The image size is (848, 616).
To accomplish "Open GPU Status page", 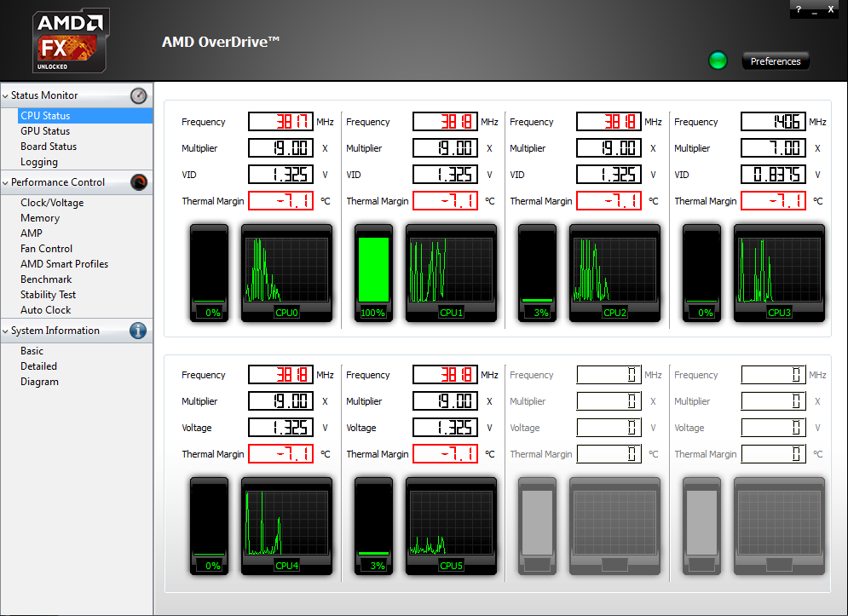I will coord(45,131).
